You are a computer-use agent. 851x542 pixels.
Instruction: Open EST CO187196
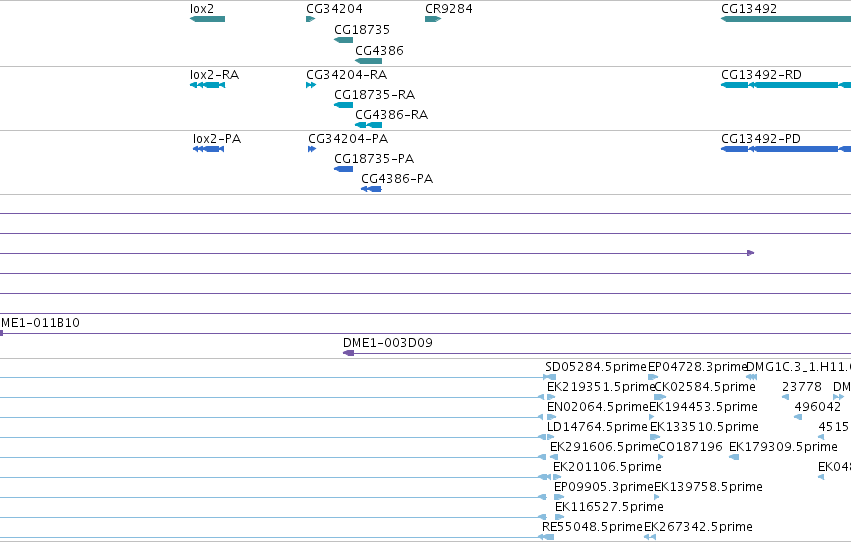coord(661,457)
